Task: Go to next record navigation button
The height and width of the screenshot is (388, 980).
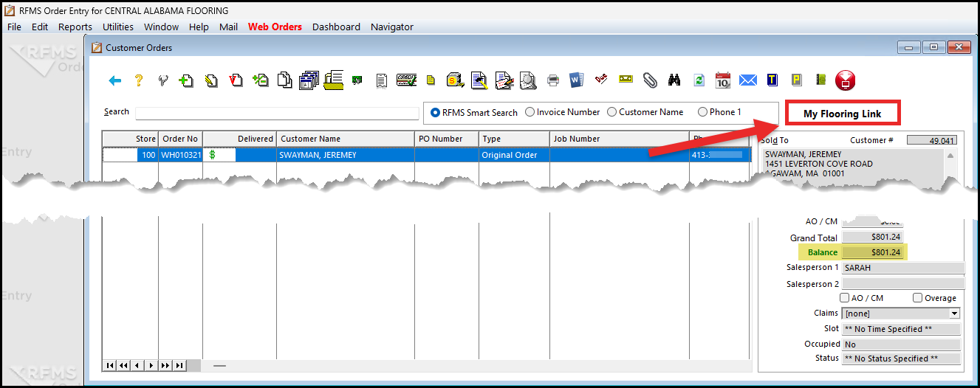Action: [151, 365]
